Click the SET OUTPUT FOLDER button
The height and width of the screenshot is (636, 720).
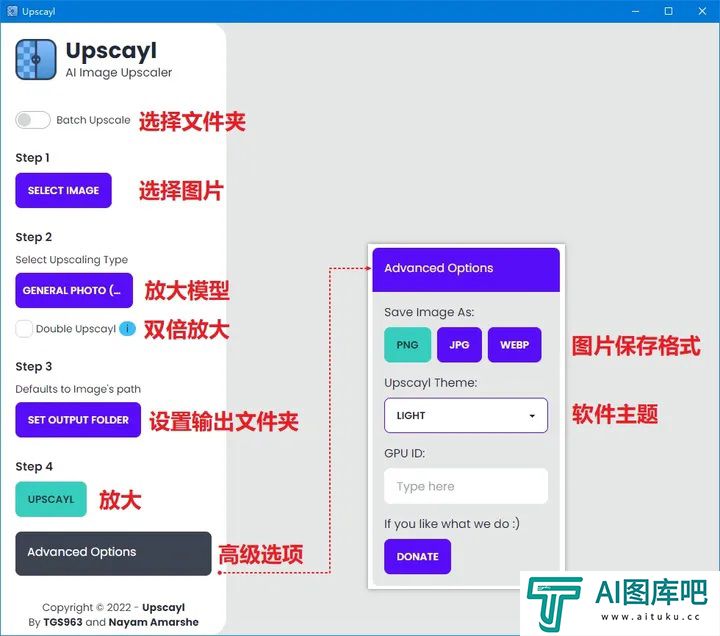coord(78,420)
